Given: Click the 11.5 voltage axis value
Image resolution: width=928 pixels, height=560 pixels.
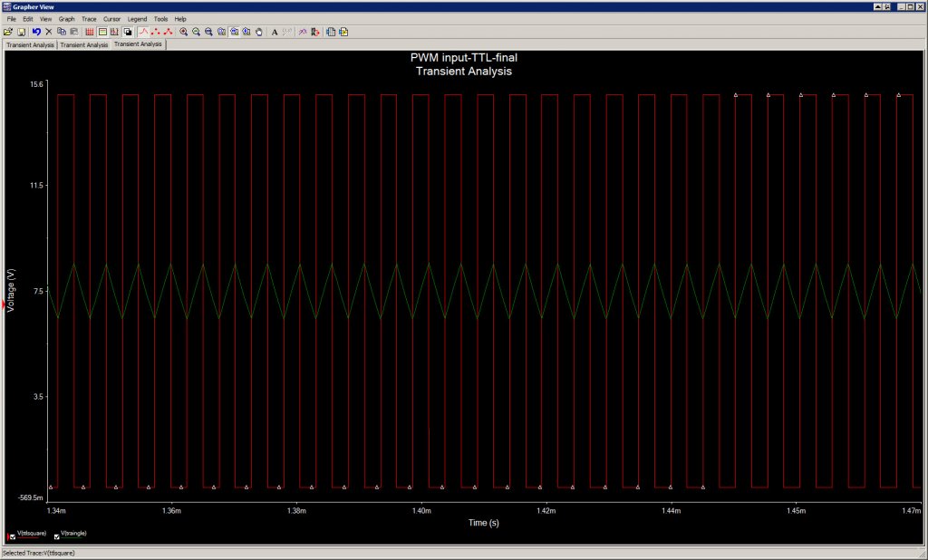Looking at the screenshot, I should coord(36,185).
